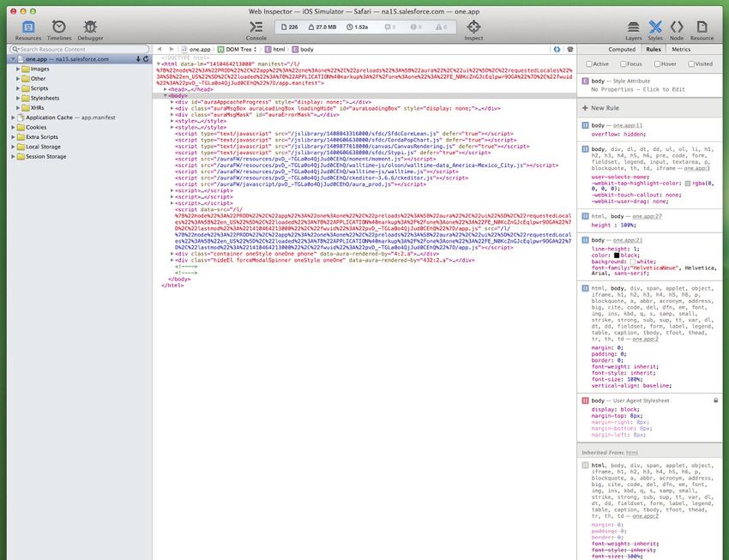Viewport: 729px width, 560px height.
Task: Open the Console
Action: coord(256,30)
